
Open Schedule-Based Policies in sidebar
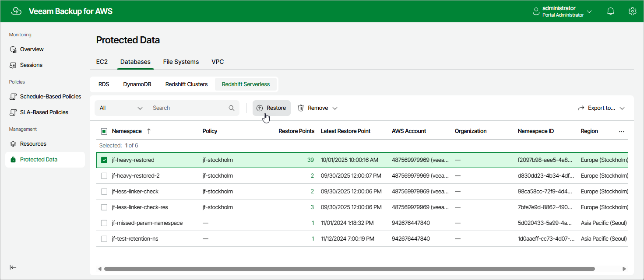tap(51, 97)
